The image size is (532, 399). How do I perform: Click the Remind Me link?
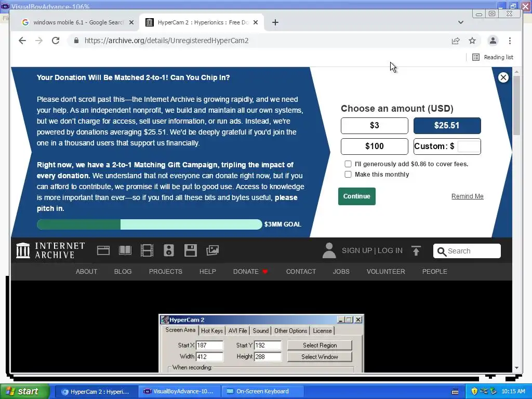click(467, 196)
